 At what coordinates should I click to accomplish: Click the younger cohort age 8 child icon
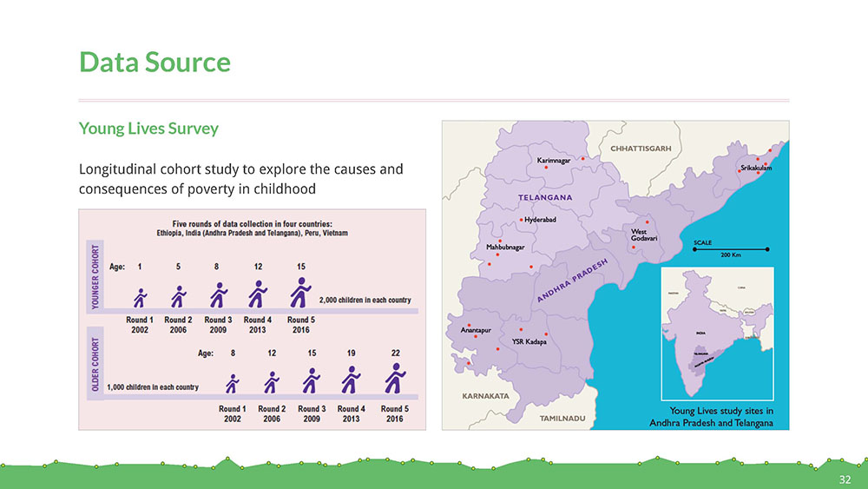(219, 295)
